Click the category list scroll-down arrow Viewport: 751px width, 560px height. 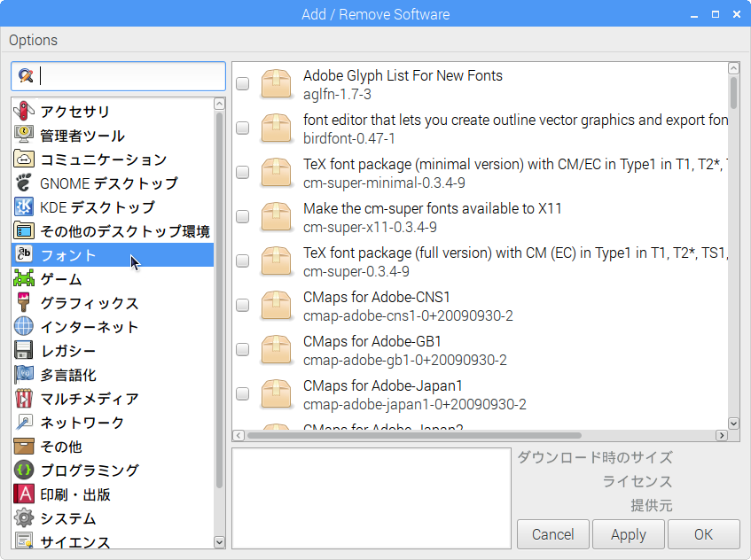219,542
